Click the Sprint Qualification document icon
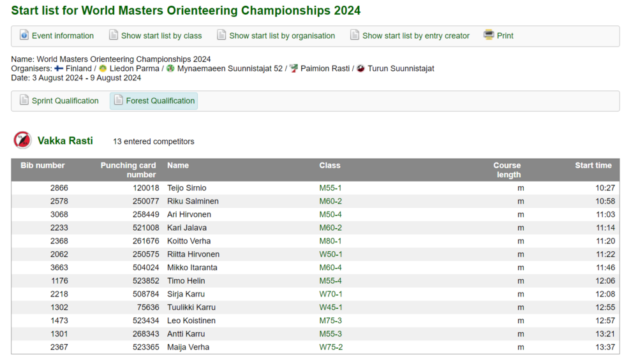This screenshot has height=364, width=638. tap(24, 101)
